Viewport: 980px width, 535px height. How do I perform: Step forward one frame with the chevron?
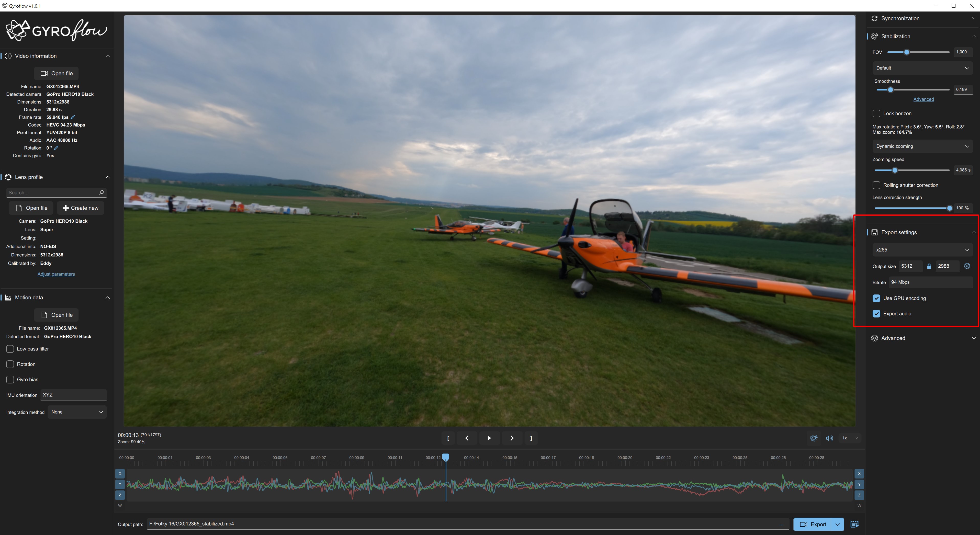[512, 438]
